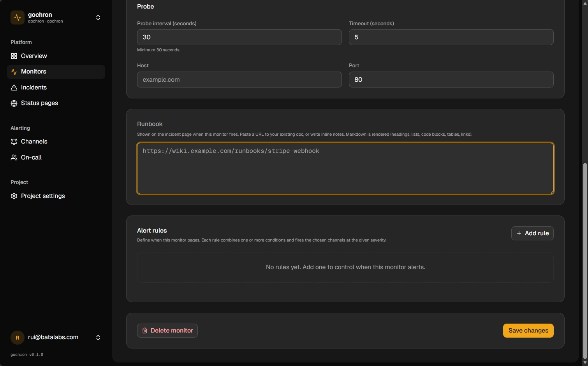The height and width of the screenshot is (366, 588).
Task: Click the 'Platform' sidebar group label
Action: coord(21,42)
